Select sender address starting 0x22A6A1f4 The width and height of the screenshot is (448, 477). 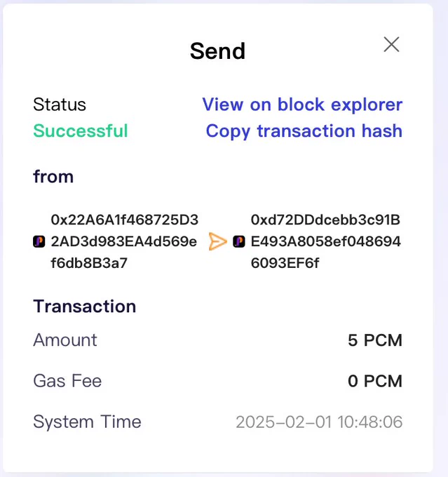pos(124,241)
